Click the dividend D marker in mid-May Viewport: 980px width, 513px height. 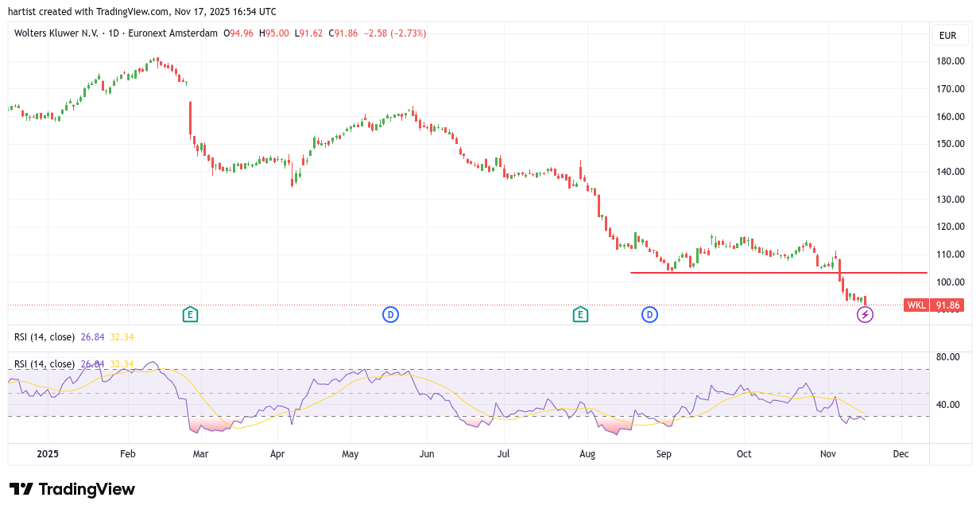coord(390,314)
